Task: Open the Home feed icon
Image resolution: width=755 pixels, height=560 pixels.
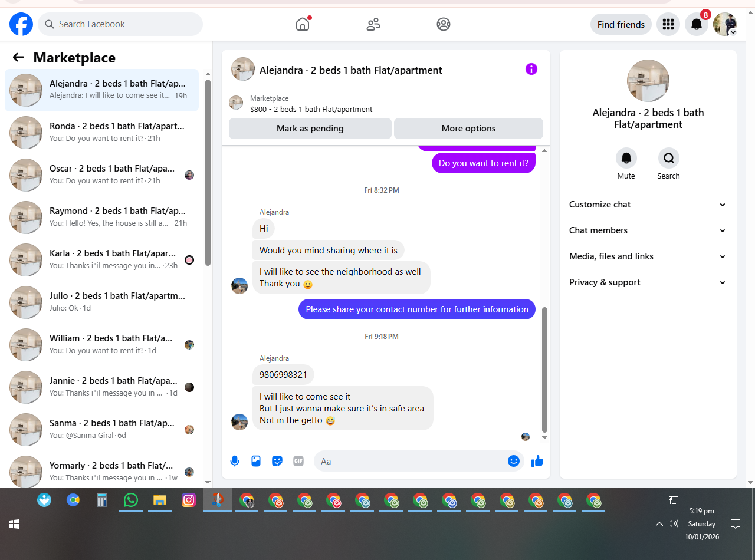Action: 303,24
